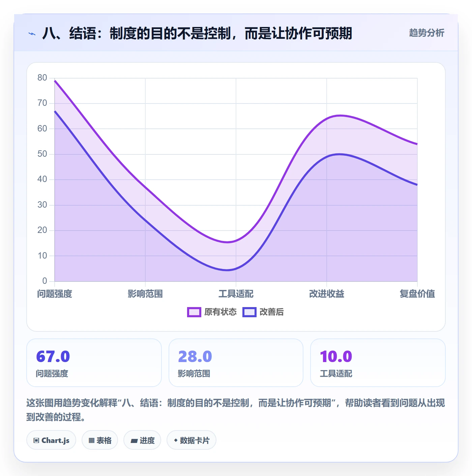Click the description paragraph starting 这张图用趋势变化
Screen dimensions: 472x476
[x=236, y=410]
